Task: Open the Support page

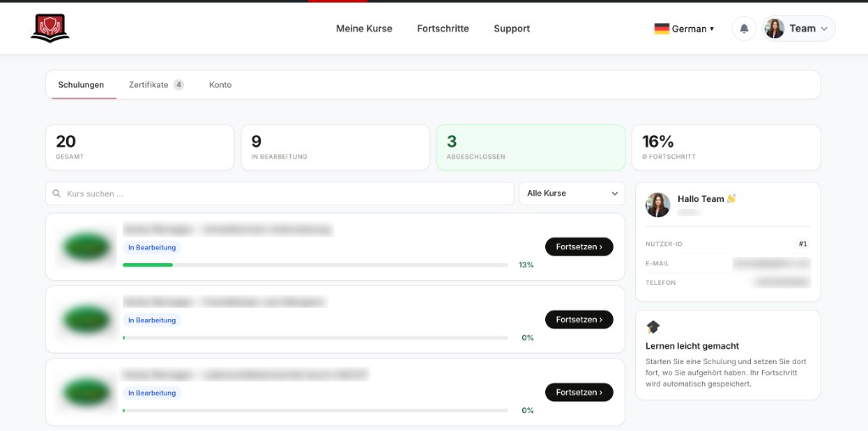Action: 511,29
